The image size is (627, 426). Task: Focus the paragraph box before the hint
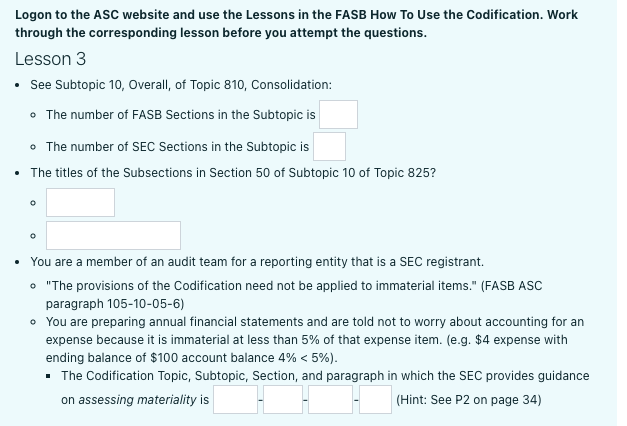(375, 400)
